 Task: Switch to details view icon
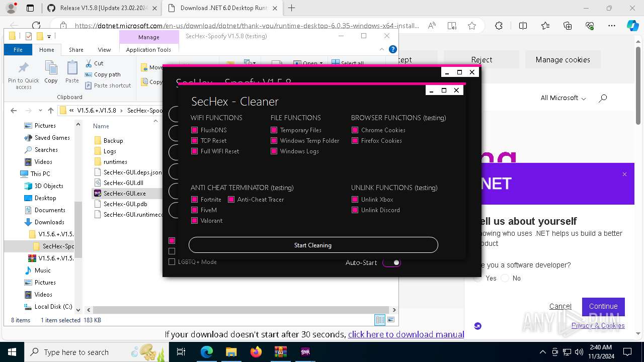point(380,320)
